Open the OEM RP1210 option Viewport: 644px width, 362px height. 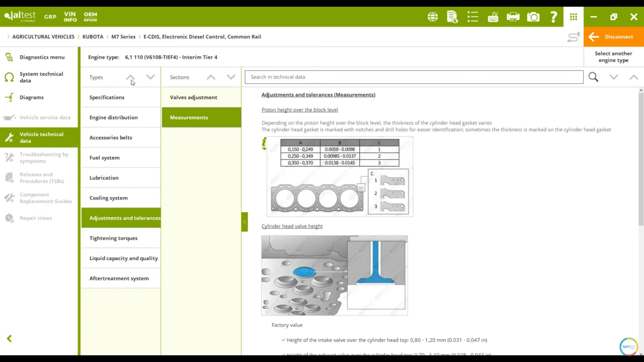tap(90, 17)
